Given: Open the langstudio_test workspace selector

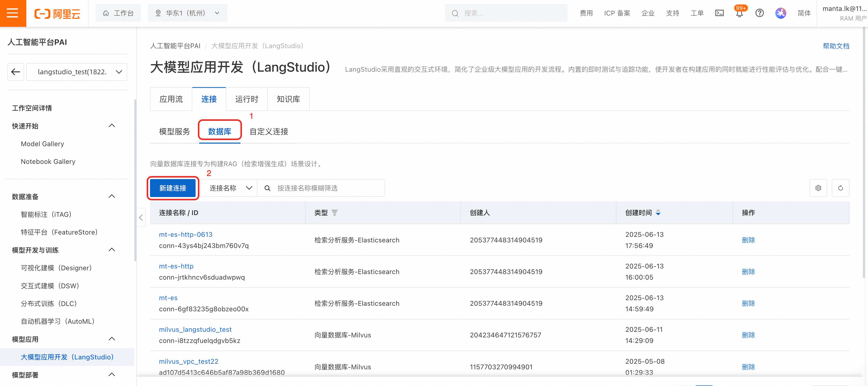Looking at the screenshot, I should click(77, 72).
